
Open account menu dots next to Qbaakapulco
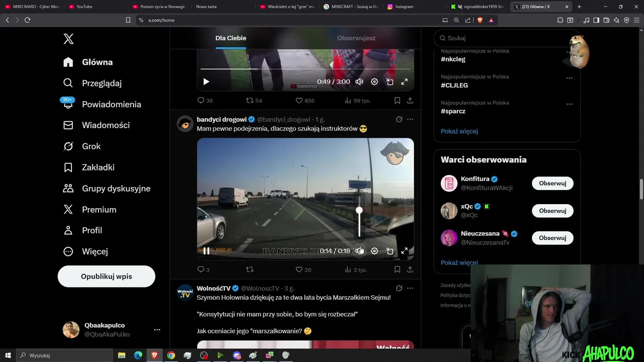(157, 330)
